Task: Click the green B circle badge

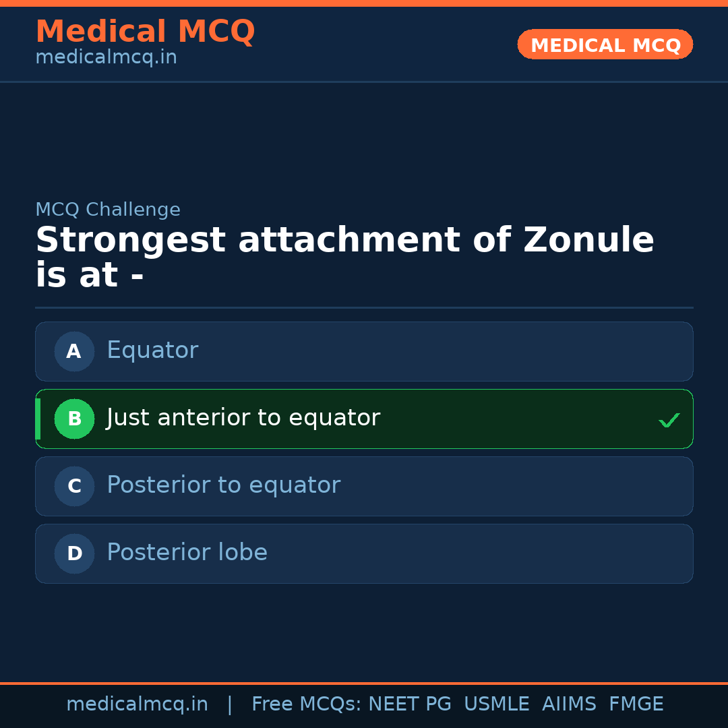Action: point(74,419)
